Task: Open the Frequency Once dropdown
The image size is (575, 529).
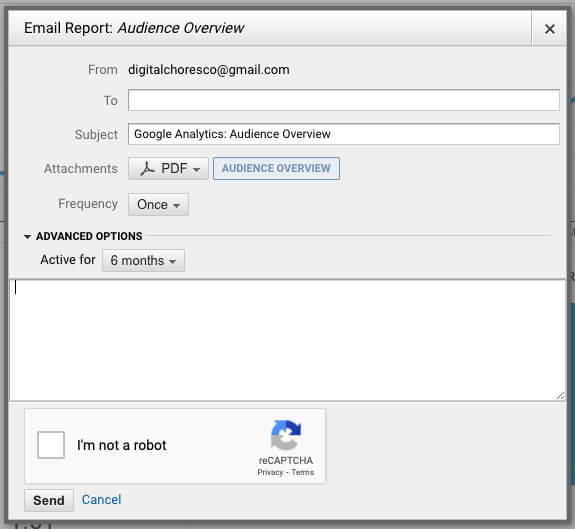Action: tap(158, 205)
